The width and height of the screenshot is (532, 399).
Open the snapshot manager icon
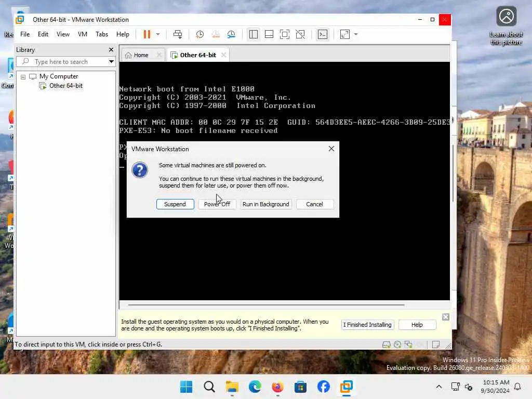click(x=231, y=34)
